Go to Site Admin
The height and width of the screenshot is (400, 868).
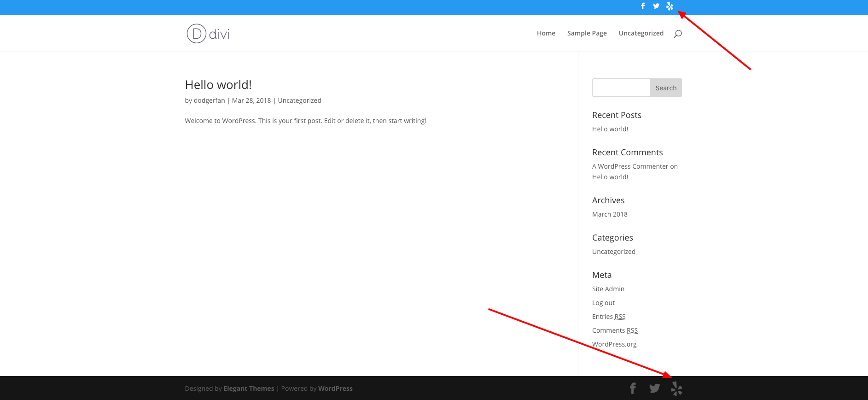click(608, 289)
